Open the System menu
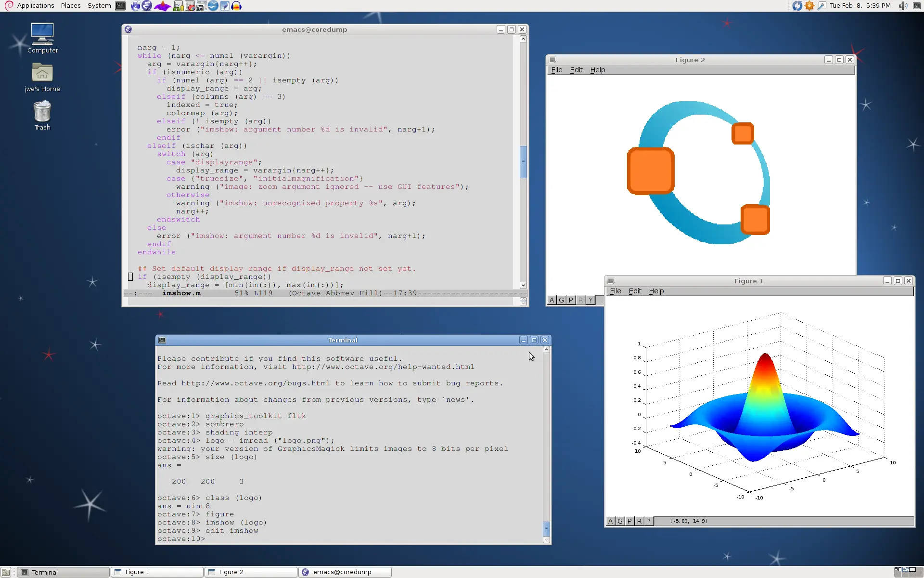Image resolution: width=924 pixels, height=578 pixels. point(99,6)
